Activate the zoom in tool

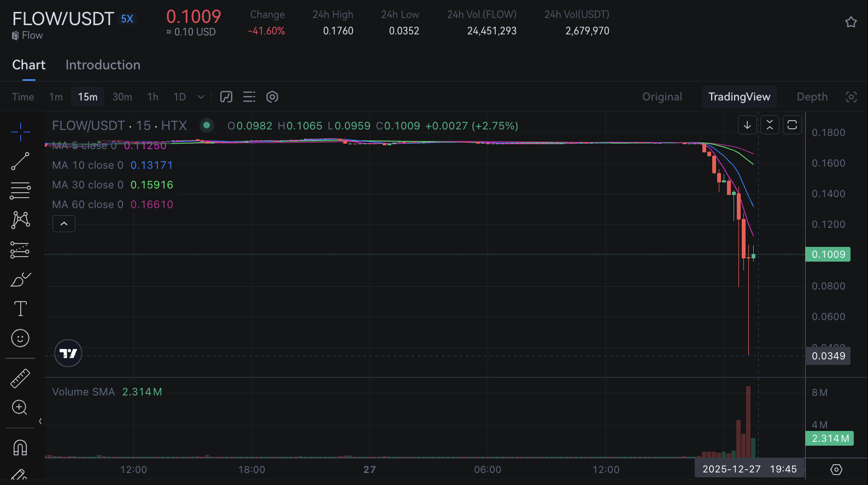tap(20, 407)
